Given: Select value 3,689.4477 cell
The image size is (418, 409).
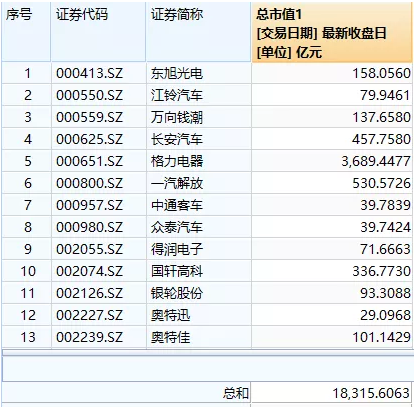Looking at the screenshot, I should coord(332,161).
